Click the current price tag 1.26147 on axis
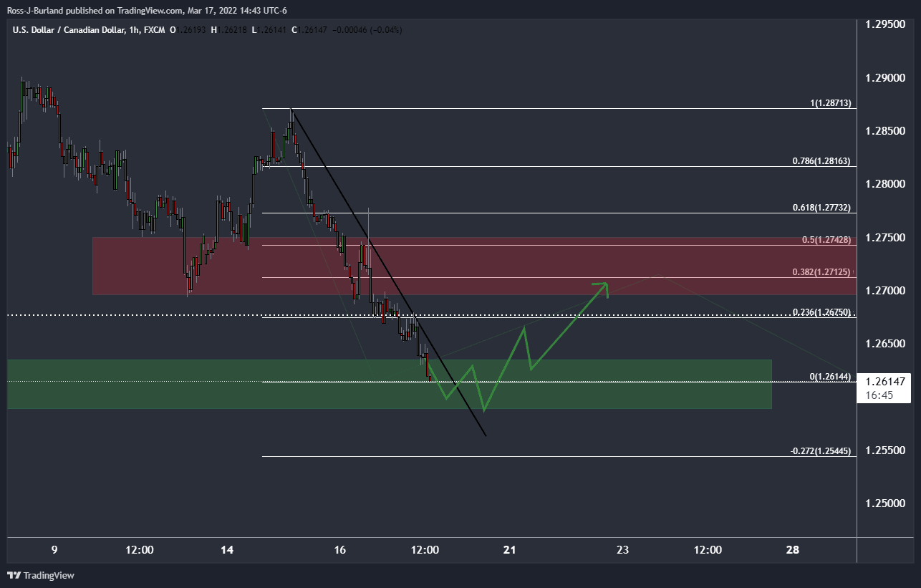 (885, 382)
